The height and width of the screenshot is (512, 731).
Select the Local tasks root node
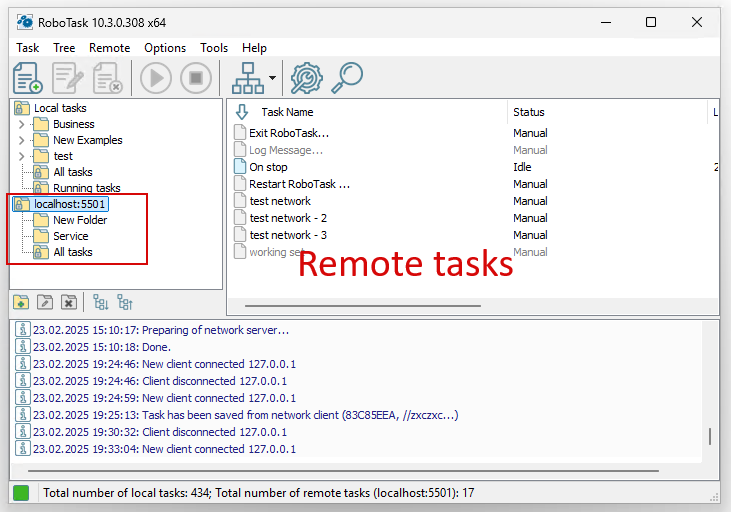(60, 108)
